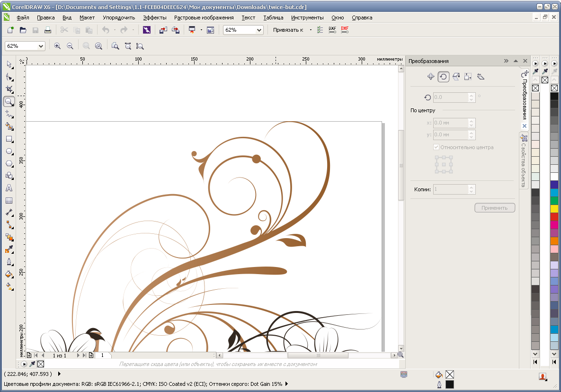Open a file with the folder icon
The height and width of the screenshot is (392, 561).
23,30
